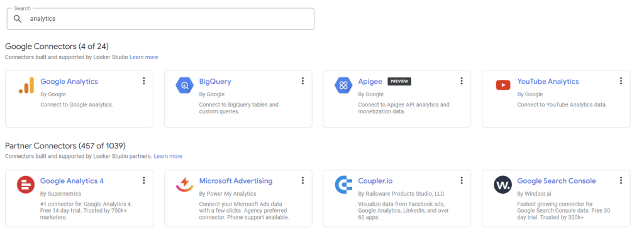Open the three-dot menu on Apigee card

coord(462,81)
